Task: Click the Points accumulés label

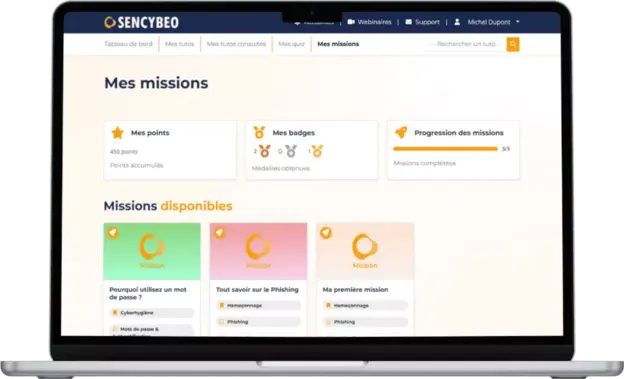Action: tap(136, 165)
